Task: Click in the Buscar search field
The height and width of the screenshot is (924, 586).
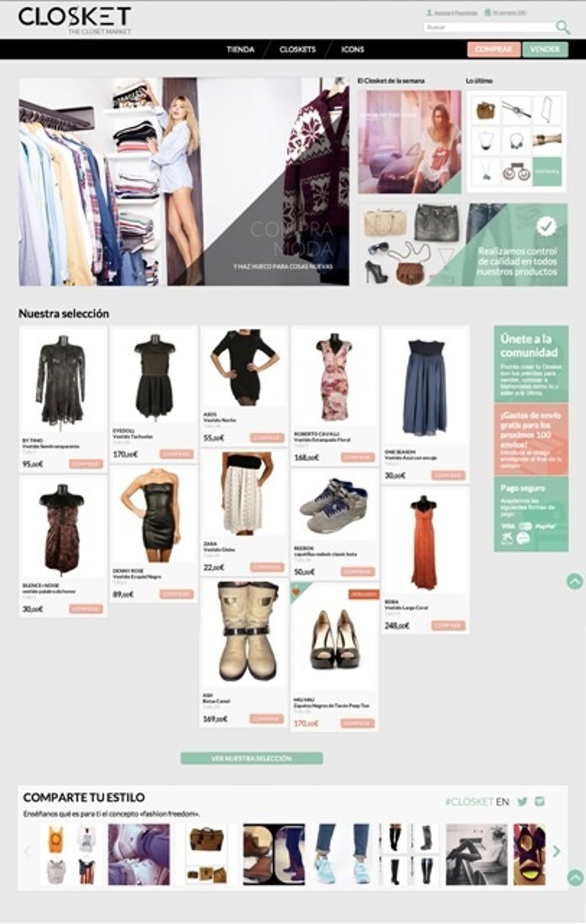Action: [x=489, y=28]
